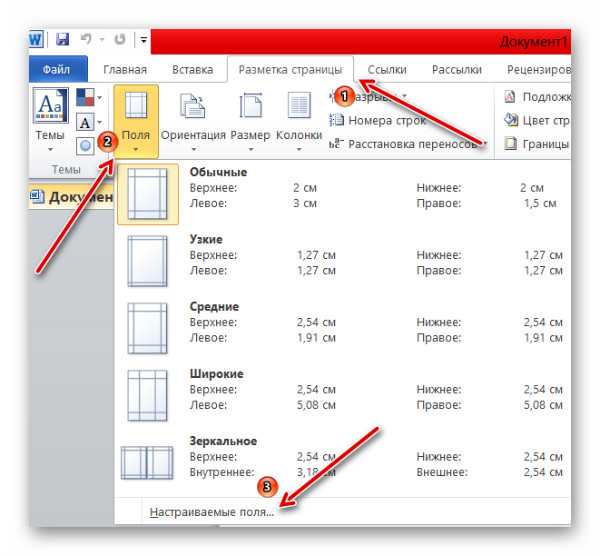Select the Узкие margins preset

pos(342,261)
